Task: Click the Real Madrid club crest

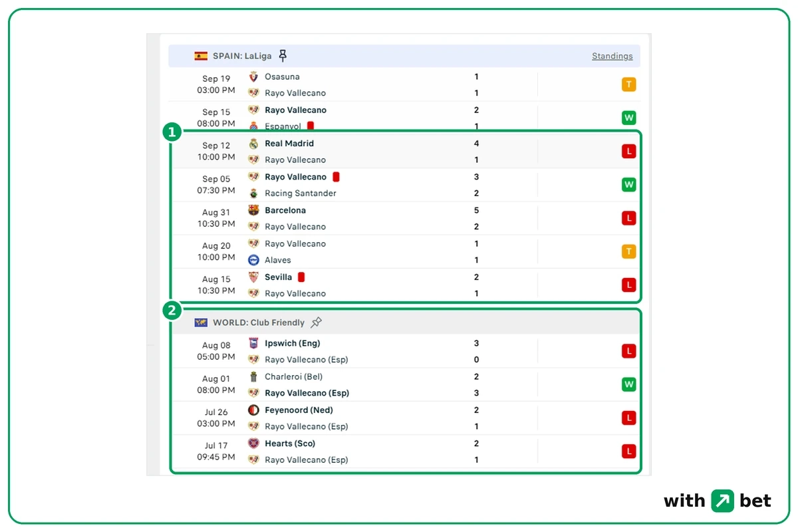Action: [x=253, y=144]
